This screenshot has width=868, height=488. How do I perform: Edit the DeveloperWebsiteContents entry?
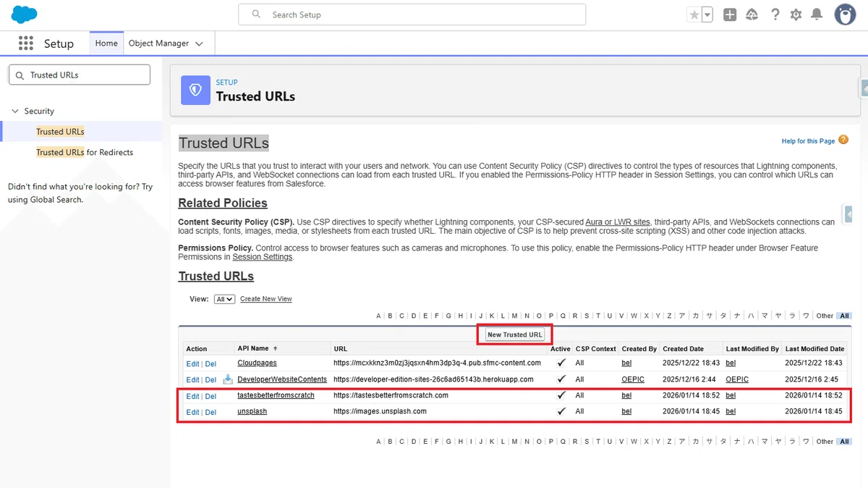(x=192, y=379)
